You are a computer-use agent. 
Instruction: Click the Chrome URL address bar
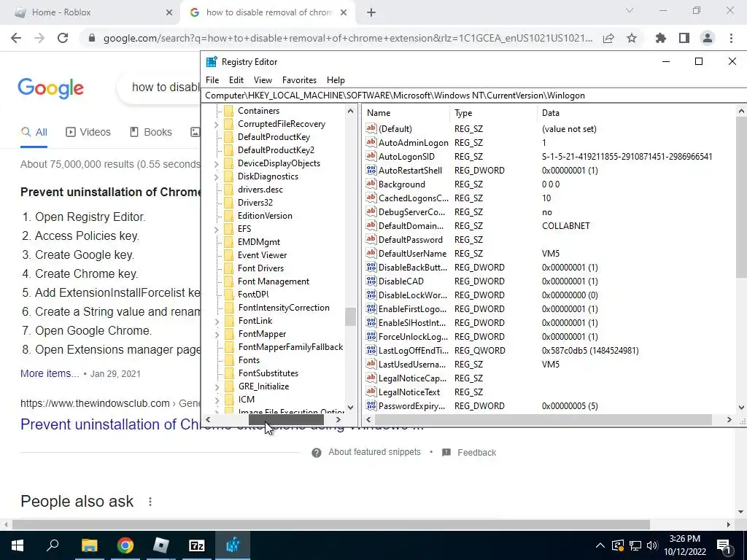pos(348,38)
